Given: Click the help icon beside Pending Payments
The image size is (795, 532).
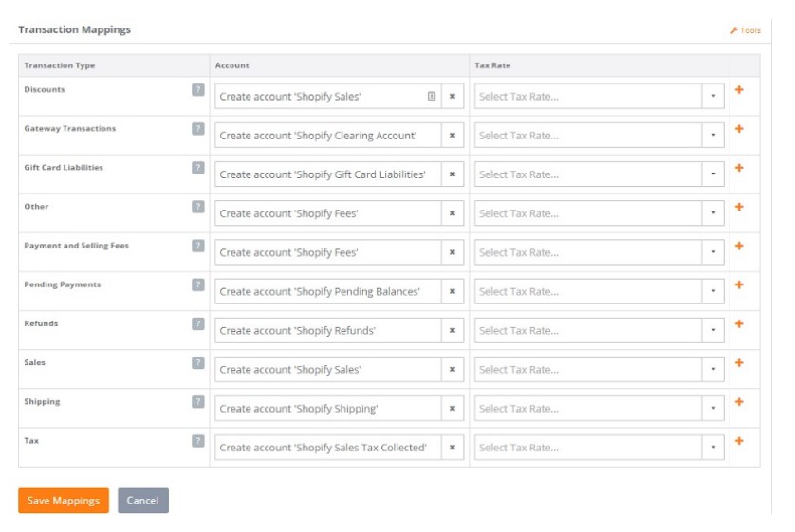Looking at the screenshot, I should point(197,284).
